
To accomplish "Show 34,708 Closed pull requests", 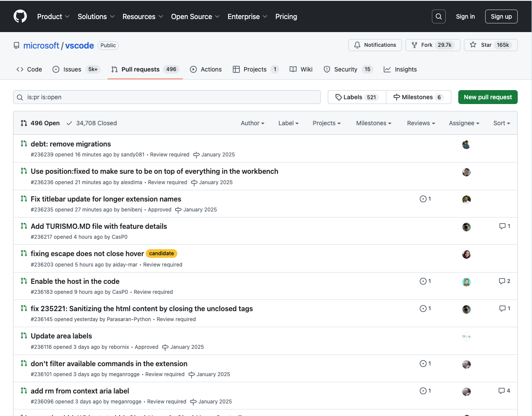I will 91,123.
